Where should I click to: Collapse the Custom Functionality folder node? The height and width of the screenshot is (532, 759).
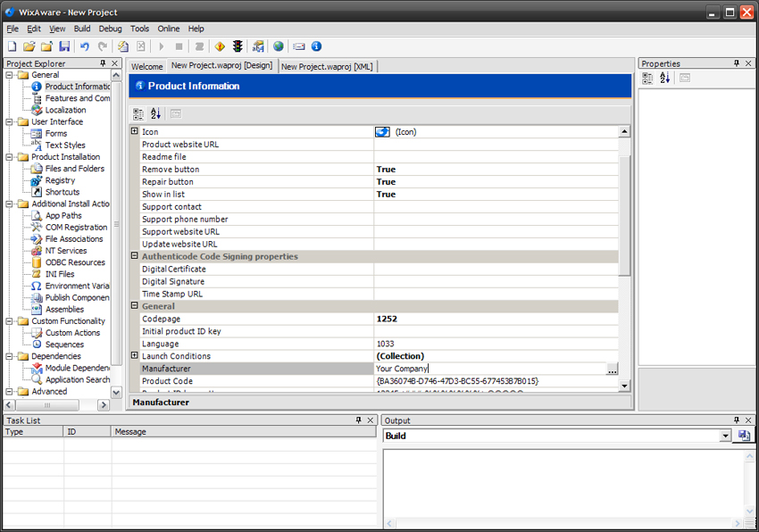tap(9, 321)
